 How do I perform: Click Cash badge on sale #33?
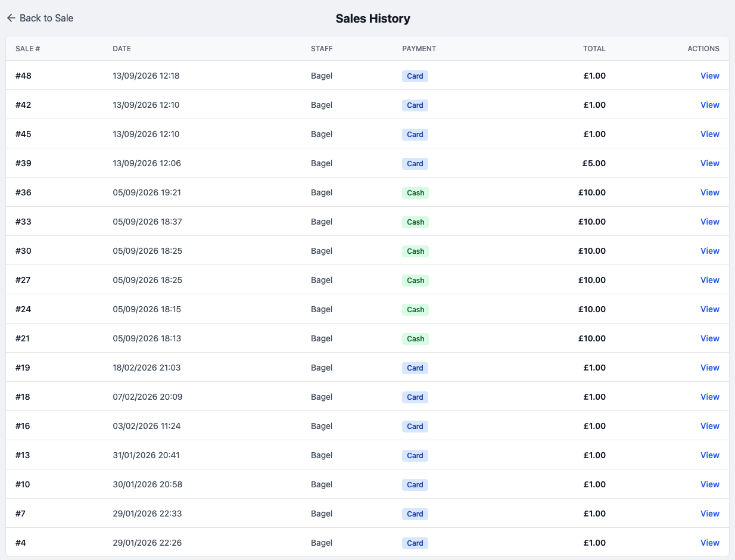[x=416, y=222]
